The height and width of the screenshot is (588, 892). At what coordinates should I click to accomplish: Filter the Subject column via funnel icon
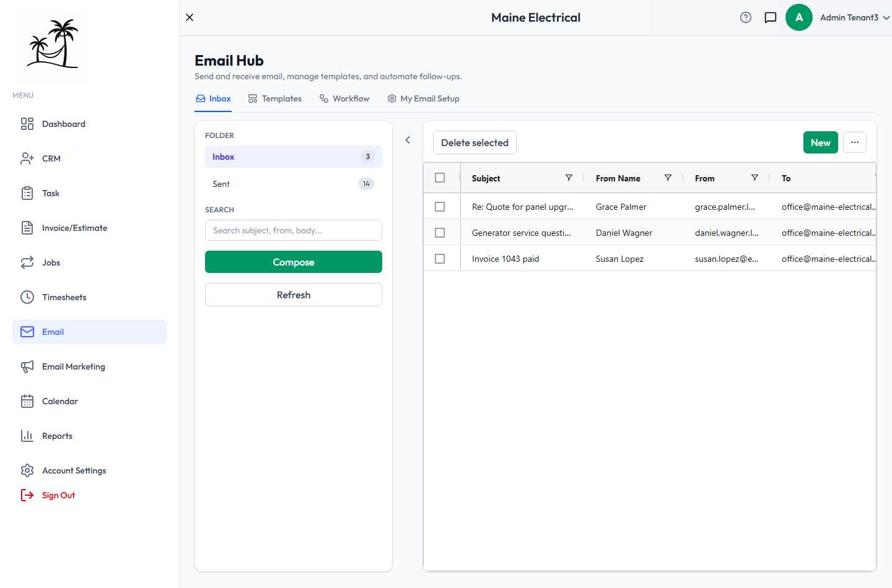click(x=569, y=178)
